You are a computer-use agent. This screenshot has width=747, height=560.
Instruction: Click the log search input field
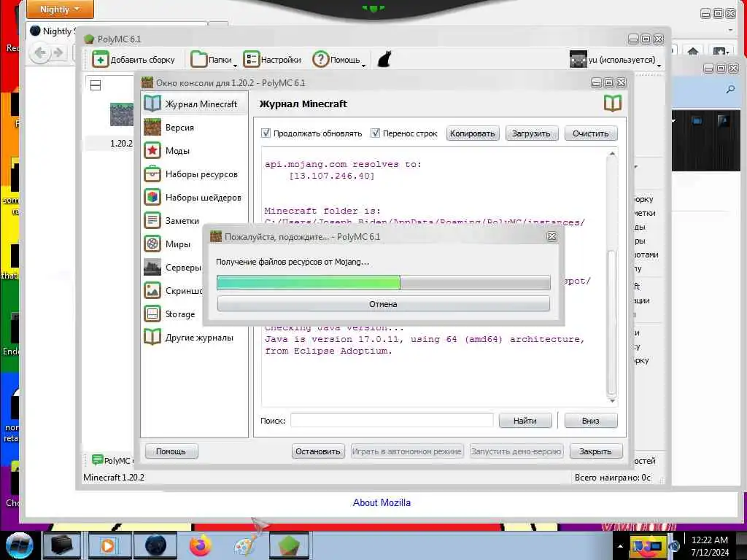pos(392,421)
